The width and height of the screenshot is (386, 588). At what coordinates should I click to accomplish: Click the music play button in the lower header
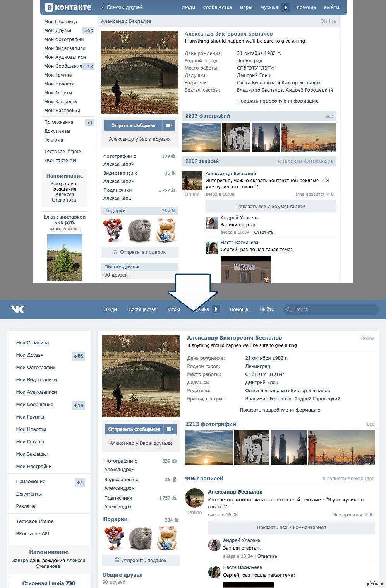216,309
